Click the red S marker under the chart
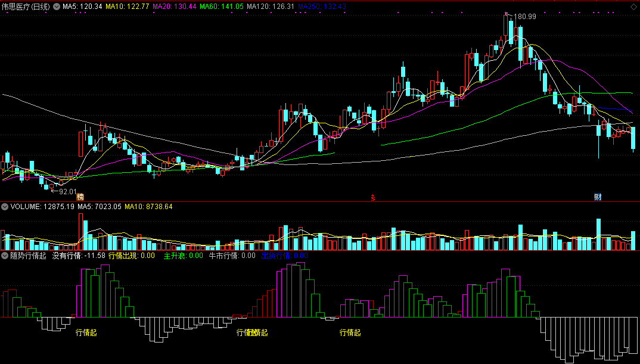Screen dimensions: 640x364 point(372,198)
